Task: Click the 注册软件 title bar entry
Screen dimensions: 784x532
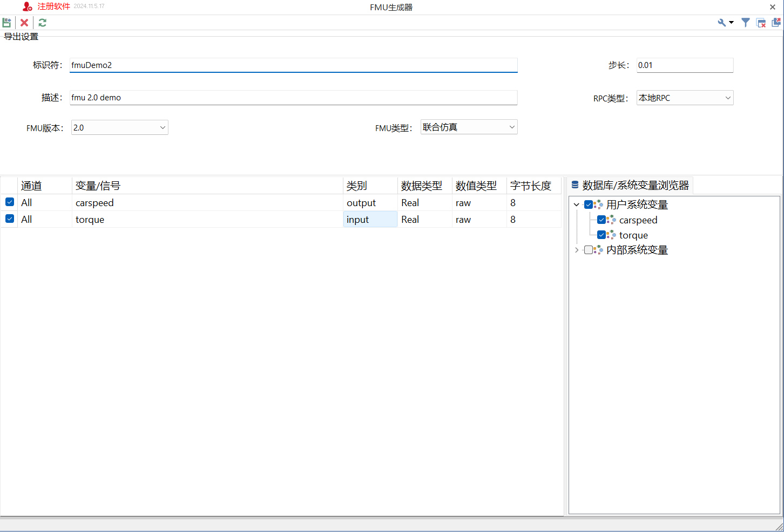Action: coord(54,6)
